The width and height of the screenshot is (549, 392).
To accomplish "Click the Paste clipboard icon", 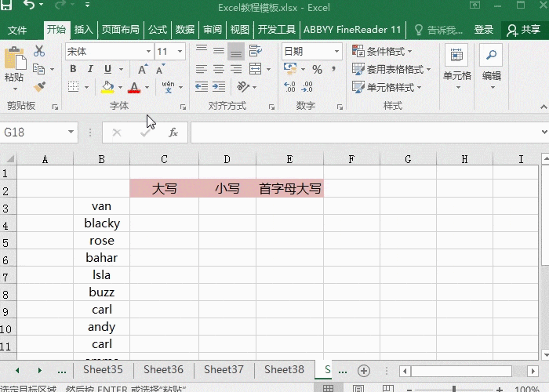I will coord(13,63).
